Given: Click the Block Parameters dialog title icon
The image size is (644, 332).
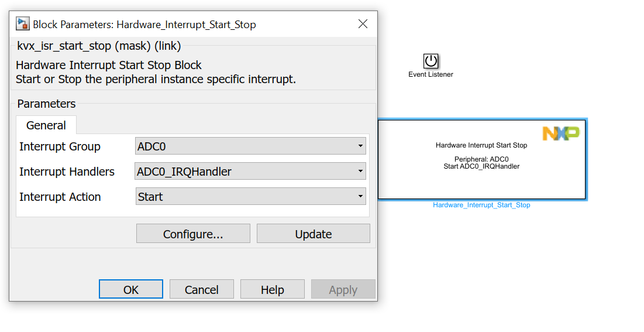Looking at the screenshot, I should (x=23, y=24).
